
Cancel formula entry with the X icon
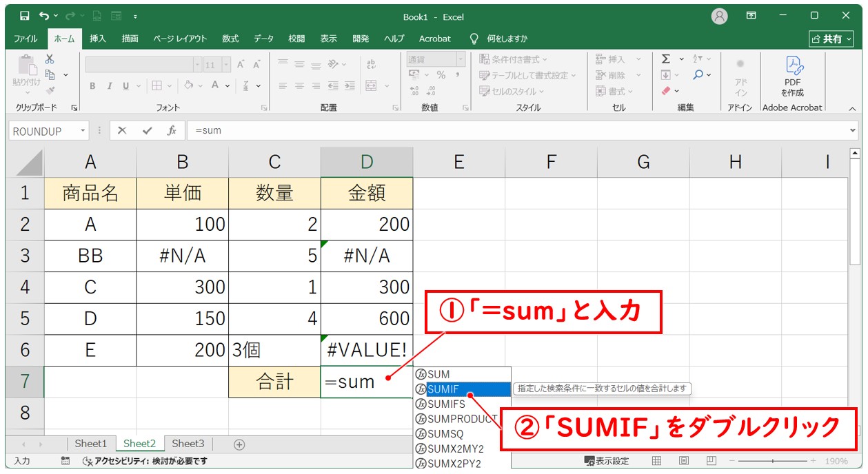(122, 130)
